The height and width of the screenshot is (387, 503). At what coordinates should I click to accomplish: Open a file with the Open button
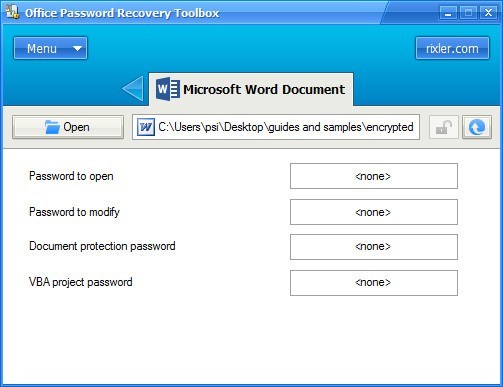tap(68, 127)
